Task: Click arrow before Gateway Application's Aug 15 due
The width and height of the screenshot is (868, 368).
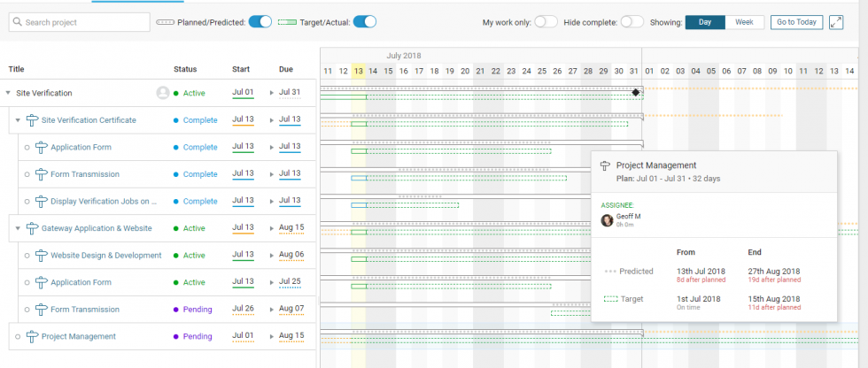Action: [x=272, y=228]
